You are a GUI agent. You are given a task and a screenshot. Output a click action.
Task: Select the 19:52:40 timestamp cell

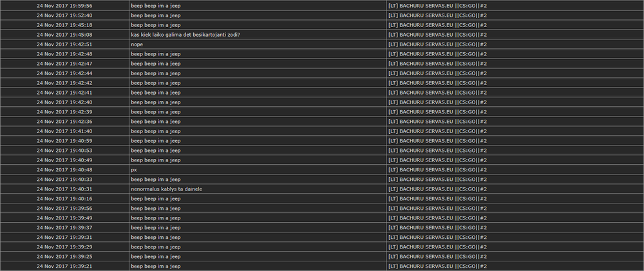pyautogui.click(x=64, y=15)
